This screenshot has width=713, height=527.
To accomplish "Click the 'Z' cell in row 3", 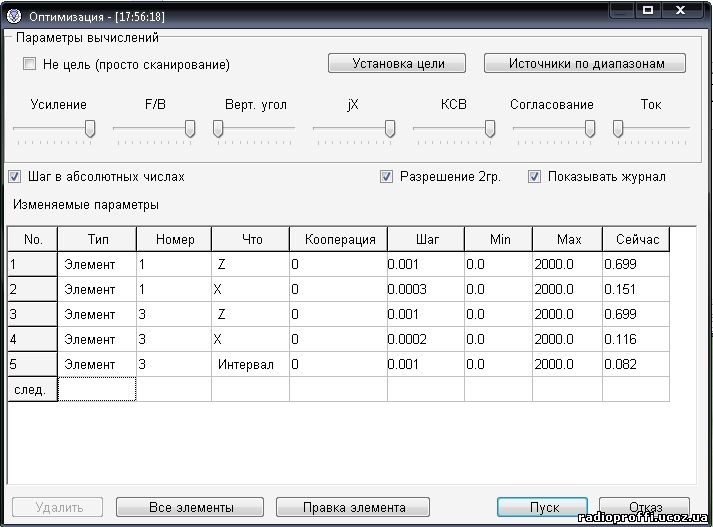I will tap(251, 314).
